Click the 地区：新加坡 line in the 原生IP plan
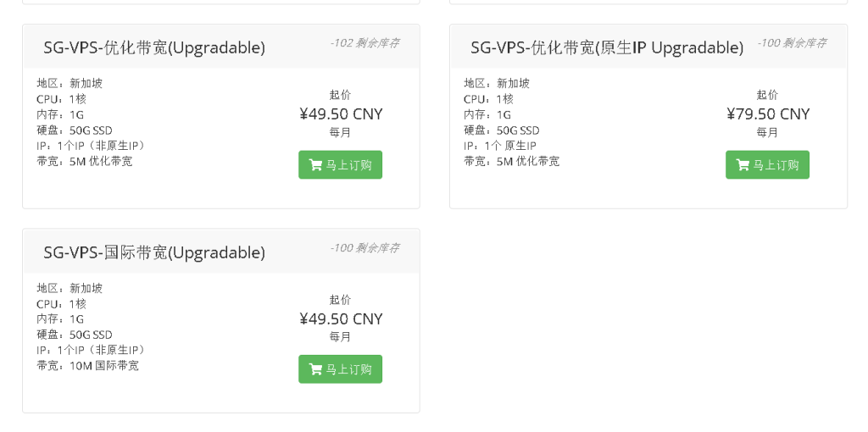 pyautogui.click(x=497, y=83)
